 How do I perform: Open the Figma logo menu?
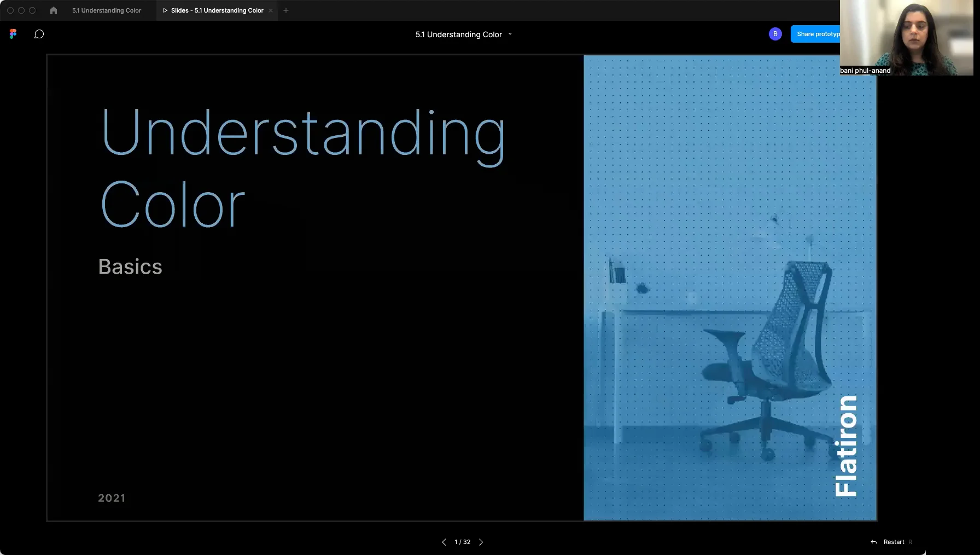click(13, 34)
